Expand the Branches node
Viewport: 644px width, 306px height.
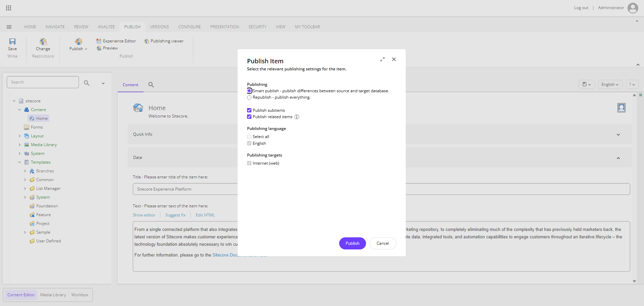25,171
